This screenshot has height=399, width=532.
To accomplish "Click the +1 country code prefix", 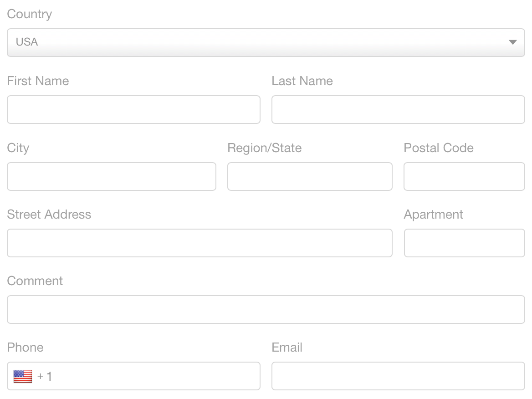I will click(x=45, y=376).
